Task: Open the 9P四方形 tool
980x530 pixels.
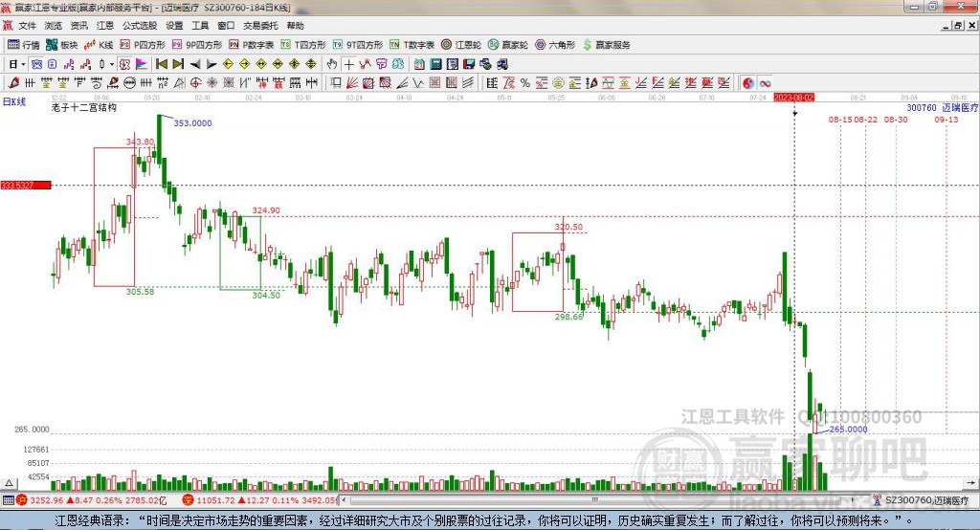Action: click(x=197, y=45)
